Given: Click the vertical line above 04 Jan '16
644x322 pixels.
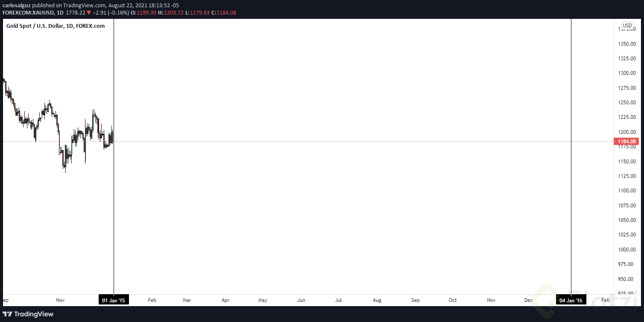Looking at the screenshot, I should pos(571,157).
